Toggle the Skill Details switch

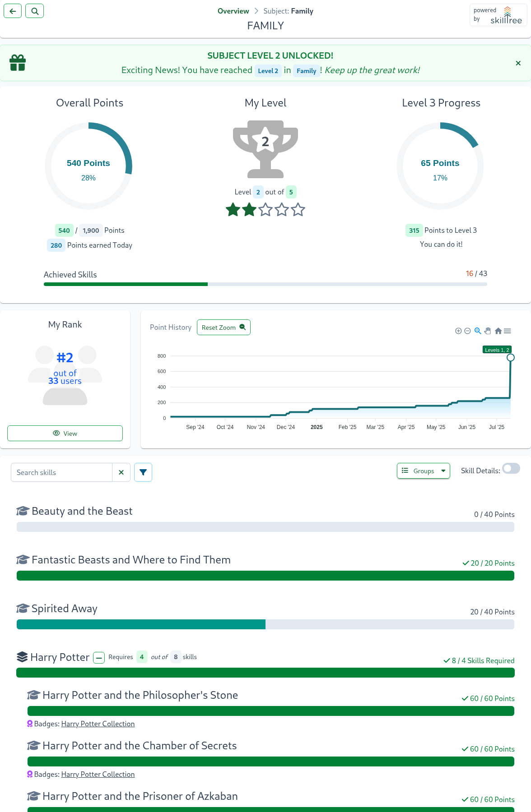[x=511, y=469]
